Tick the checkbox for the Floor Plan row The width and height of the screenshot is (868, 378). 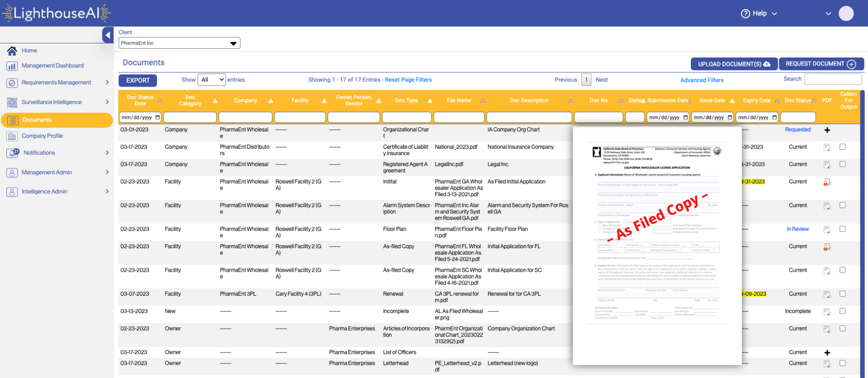843,229
